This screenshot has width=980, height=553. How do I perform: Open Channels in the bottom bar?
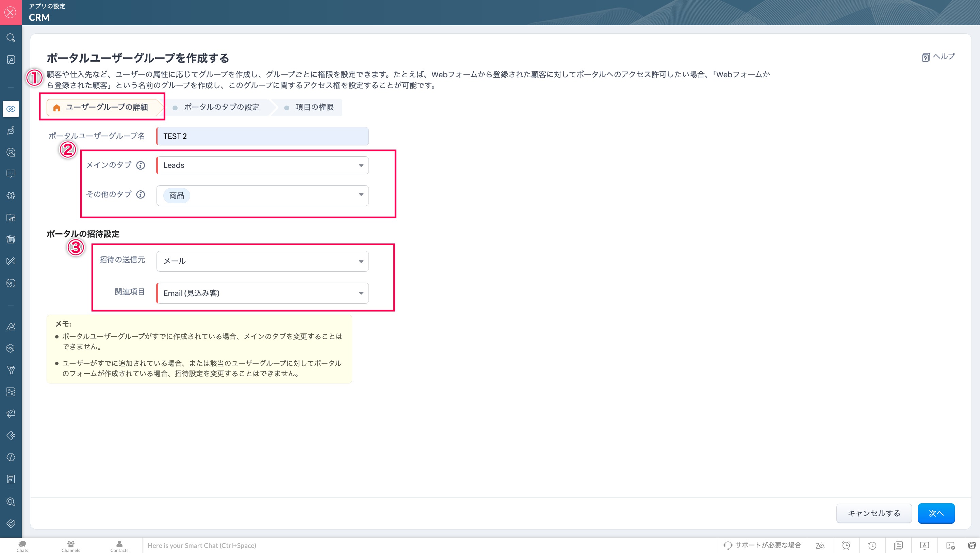(x=71, y=546)
